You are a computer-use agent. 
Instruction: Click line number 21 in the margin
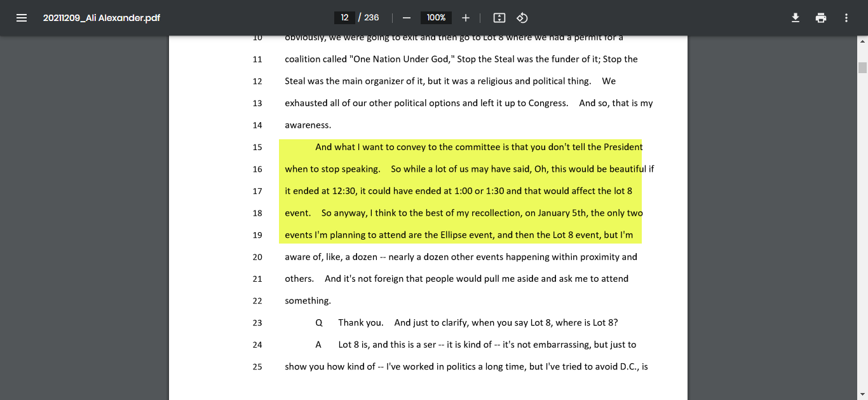click(257, 279)
